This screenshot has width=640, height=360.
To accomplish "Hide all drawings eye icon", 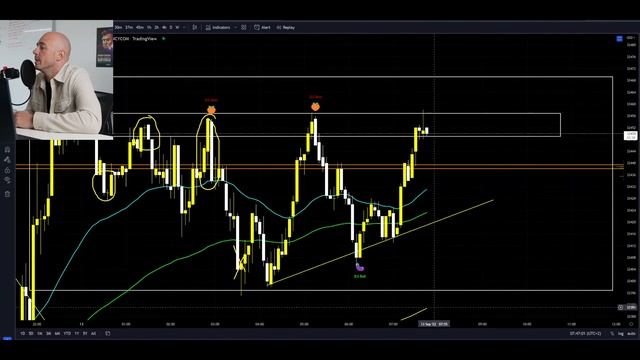I will click(7, 180).
